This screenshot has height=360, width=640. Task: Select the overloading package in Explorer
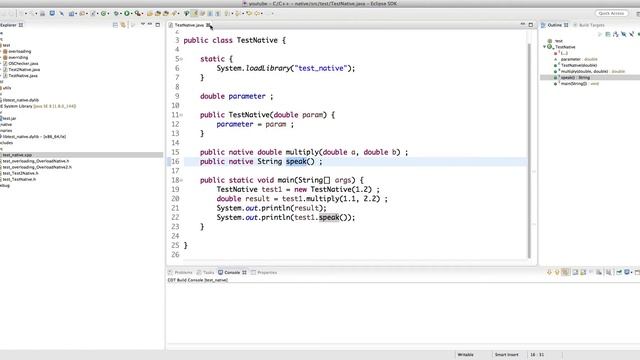point(17,51)
